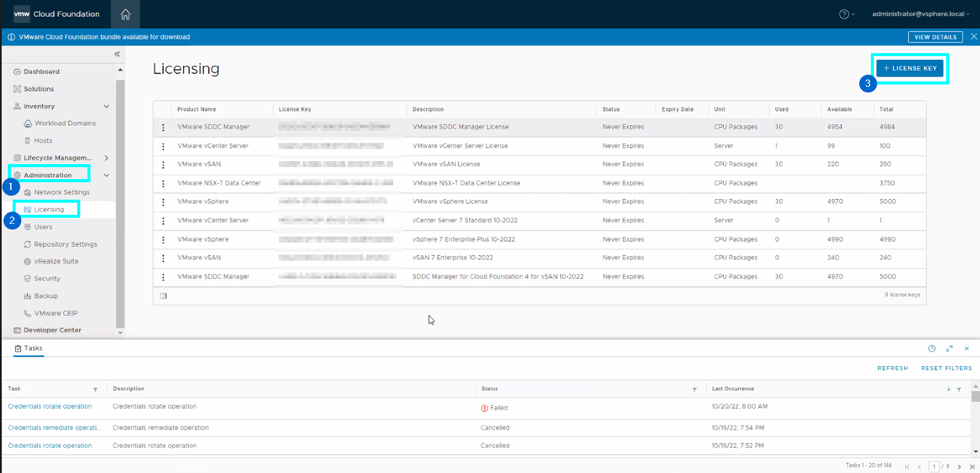Click the info icon on blue banner
The image size is (980, 473).
(x=11, y=37)
